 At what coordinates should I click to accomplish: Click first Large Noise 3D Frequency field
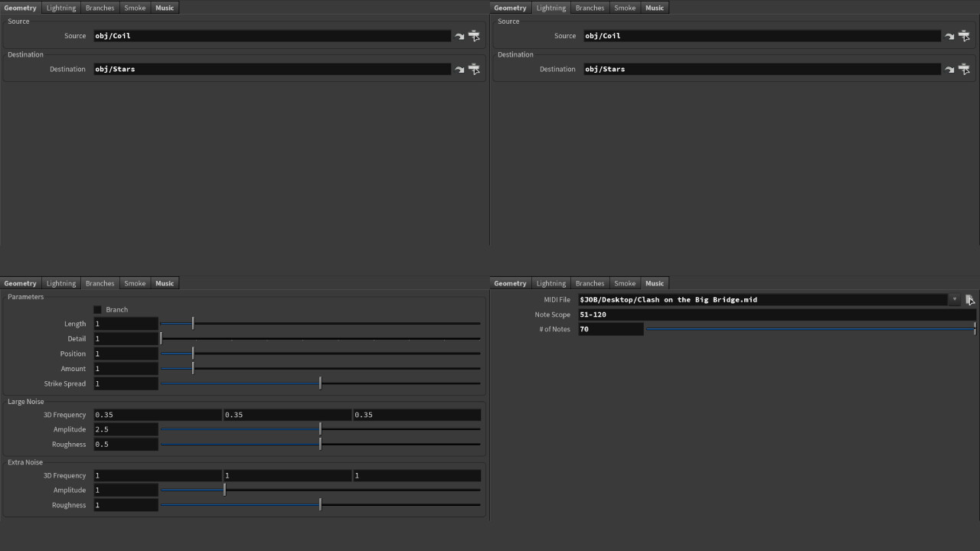click(158, 415)
